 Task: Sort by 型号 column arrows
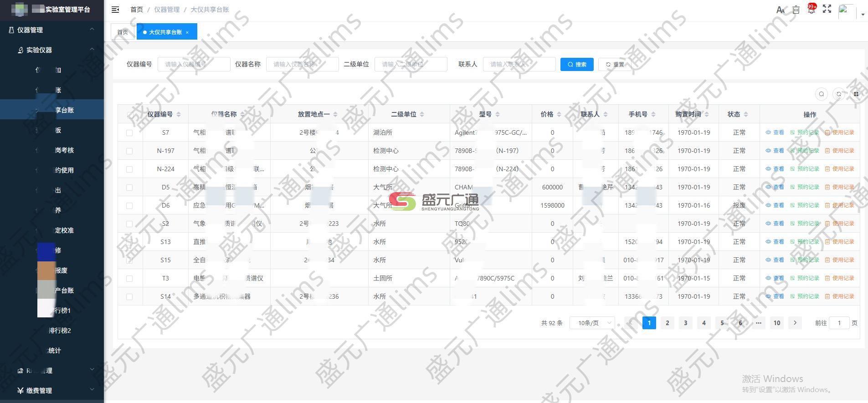[498, 114]
